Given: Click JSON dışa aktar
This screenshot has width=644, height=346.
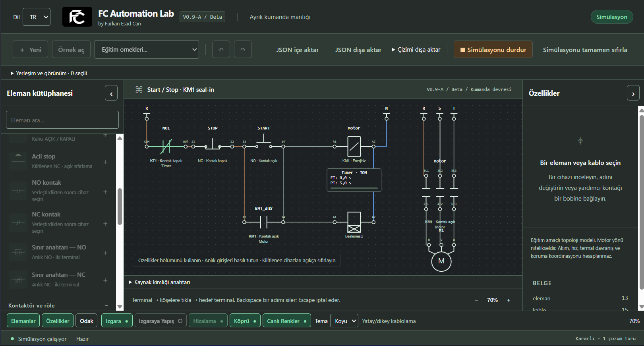Looking at the screenshot, I should click(358, 50).
